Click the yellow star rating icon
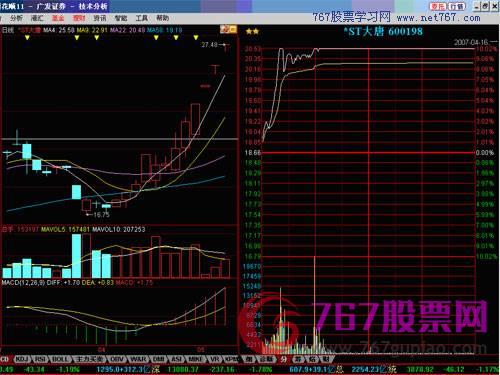This screenshot has width=500, height=375. [x=252, y=32]
